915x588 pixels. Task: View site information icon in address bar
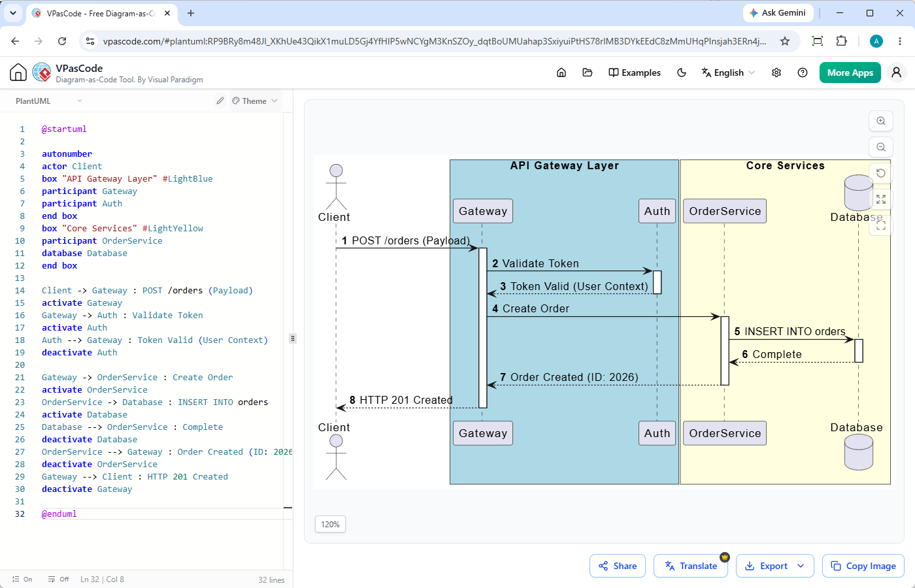pyautogui.click(x=90, y=41)
